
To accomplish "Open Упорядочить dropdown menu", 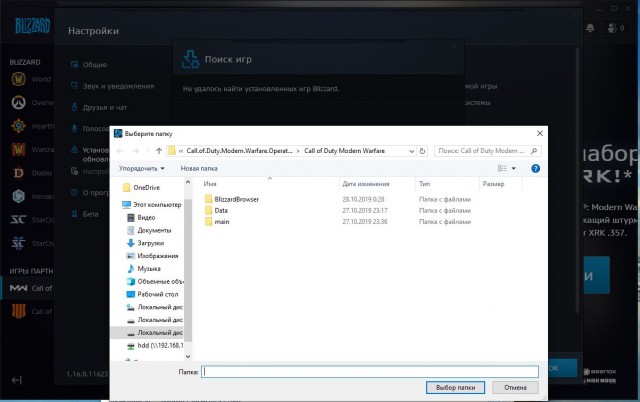I will (x=142, y=169).
